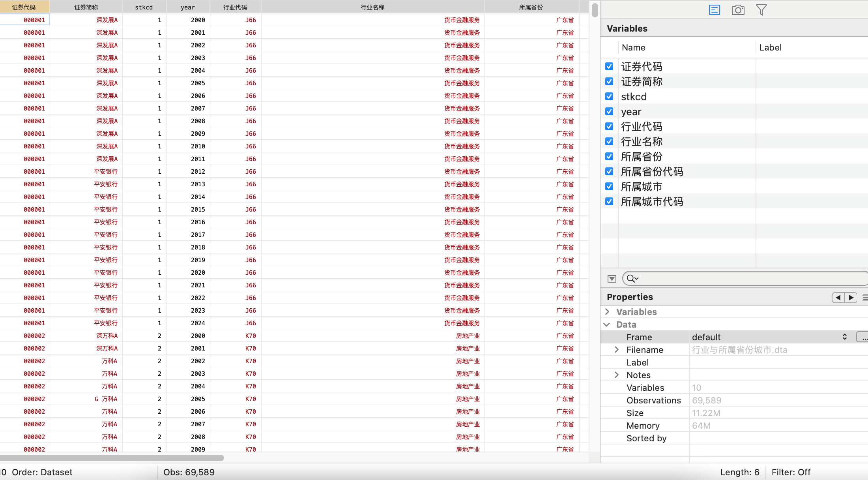Click the Properties panel lines menu icon
The width and height of the screenshot is (868, 480).
click(865, 297)
